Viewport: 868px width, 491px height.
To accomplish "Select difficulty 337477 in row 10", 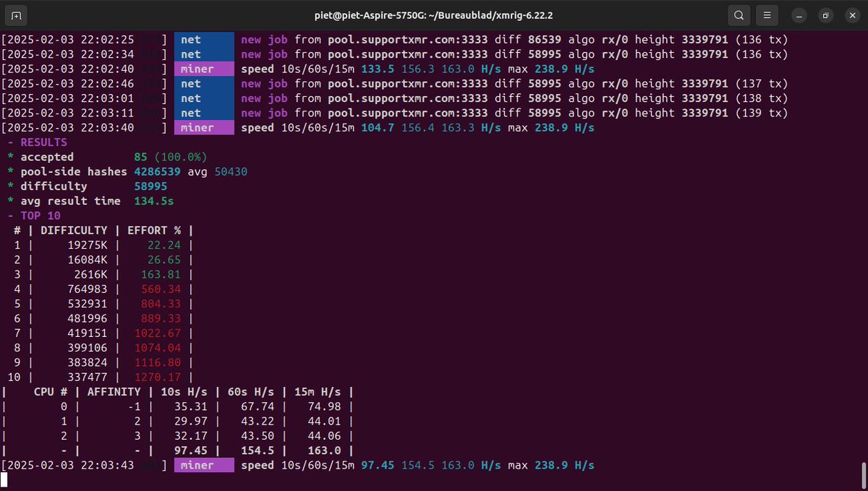I will tap(88, 377).
